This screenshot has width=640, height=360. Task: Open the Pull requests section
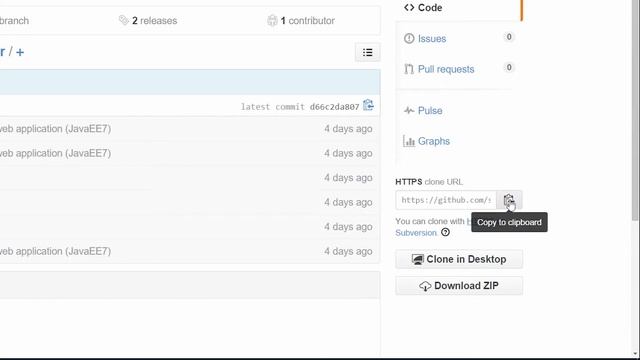[x=446, y=69]
